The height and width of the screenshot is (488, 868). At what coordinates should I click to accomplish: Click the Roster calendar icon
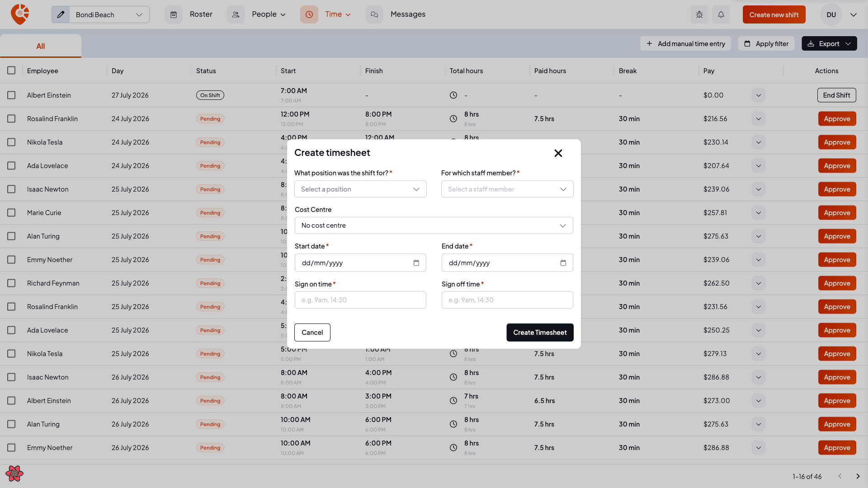point(174,14)
